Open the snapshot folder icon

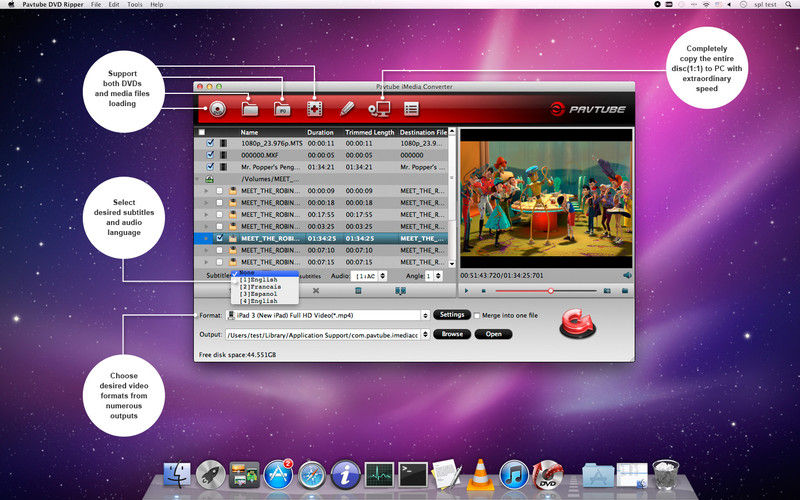point(624,291)
